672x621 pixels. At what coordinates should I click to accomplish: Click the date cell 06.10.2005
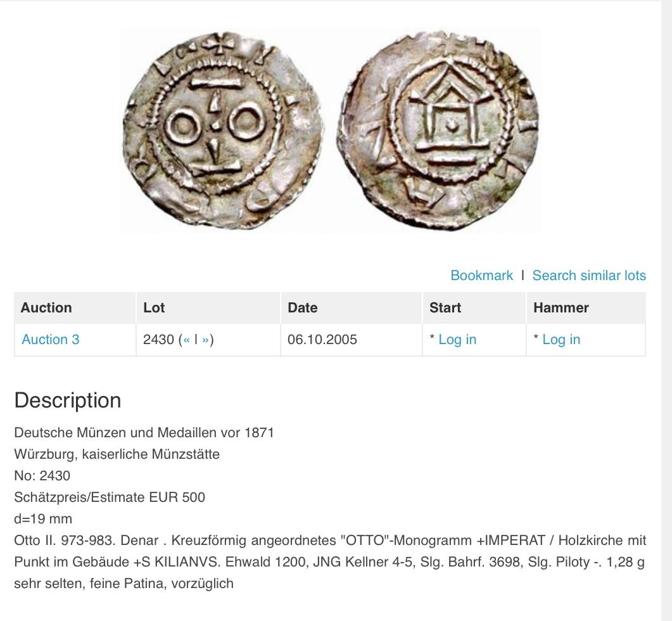[x=322, y=340]
